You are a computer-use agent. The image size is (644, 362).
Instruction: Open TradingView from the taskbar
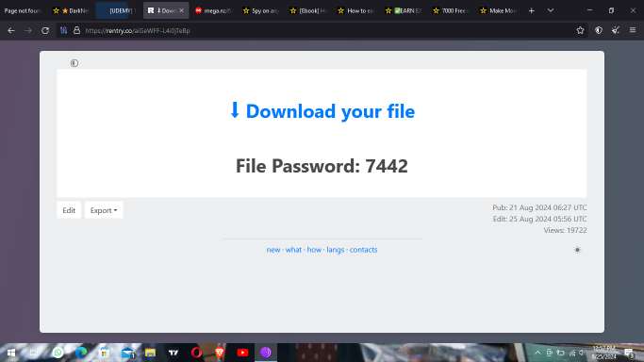(x=173, y=353)
